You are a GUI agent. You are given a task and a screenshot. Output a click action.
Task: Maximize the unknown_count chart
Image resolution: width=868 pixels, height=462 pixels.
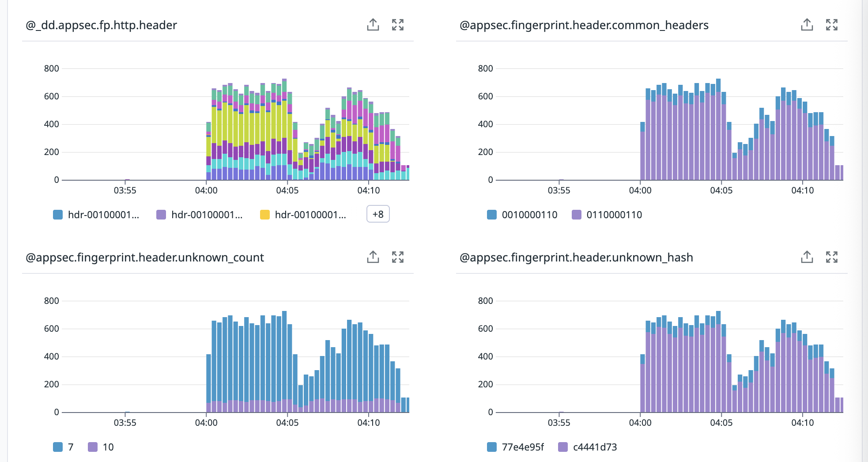398,257
